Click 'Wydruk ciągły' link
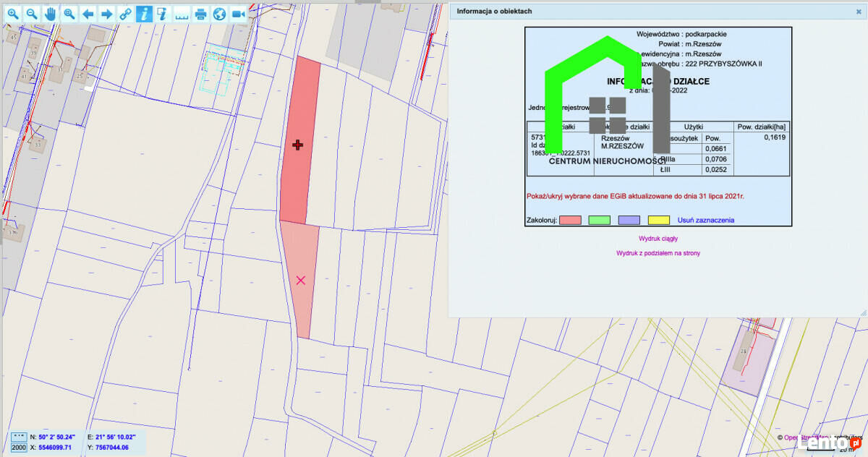The width and height of the screenshot is (868, 457). 658,238
